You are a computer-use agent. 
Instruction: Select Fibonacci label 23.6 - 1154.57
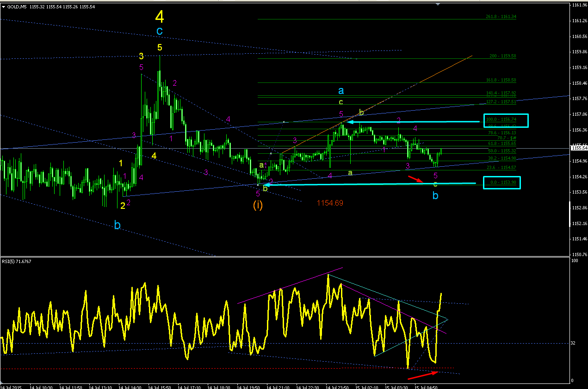(502, 168)
